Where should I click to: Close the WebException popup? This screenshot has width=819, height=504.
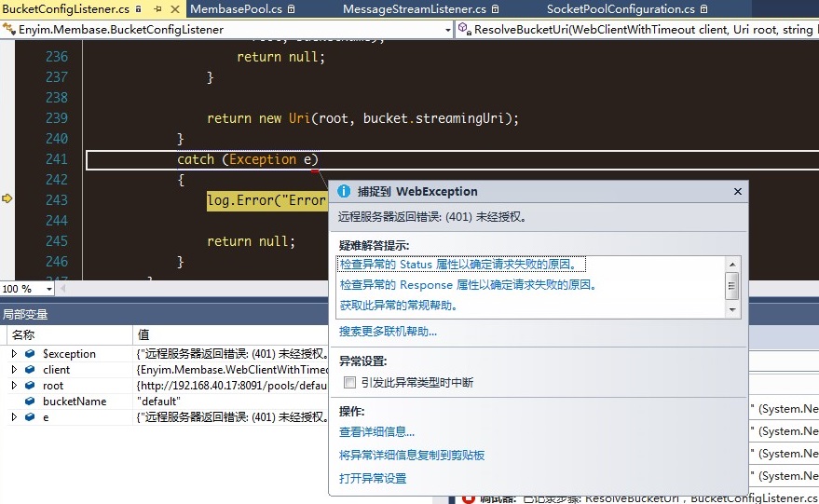click(738, 192)
